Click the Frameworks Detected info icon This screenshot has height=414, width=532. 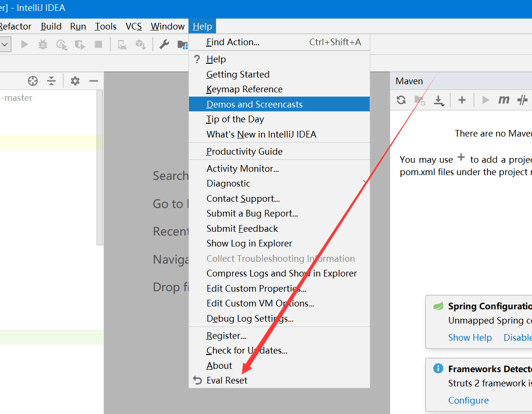tap(438, 368)
